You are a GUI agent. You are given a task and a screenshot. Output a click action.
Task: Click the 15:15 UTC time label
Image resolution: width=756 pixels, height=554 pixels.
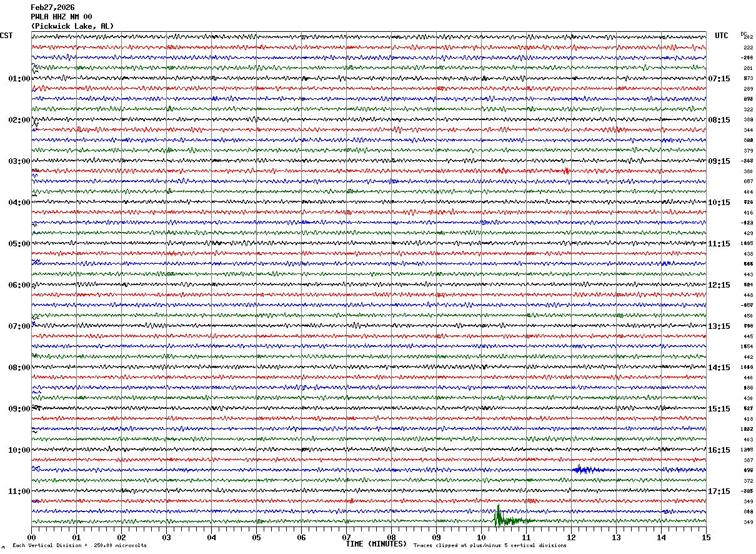[719, 409]
